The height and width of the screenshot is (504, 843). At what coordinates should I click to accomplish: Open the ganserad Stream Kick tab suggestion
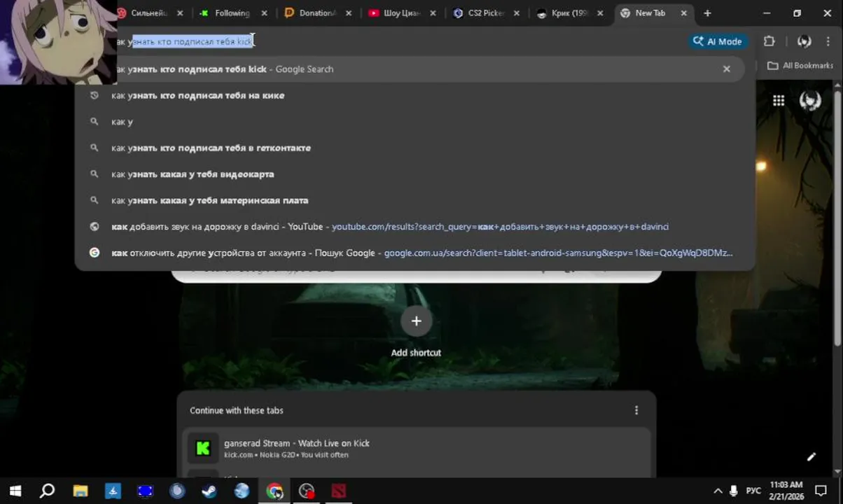(416, 449)
